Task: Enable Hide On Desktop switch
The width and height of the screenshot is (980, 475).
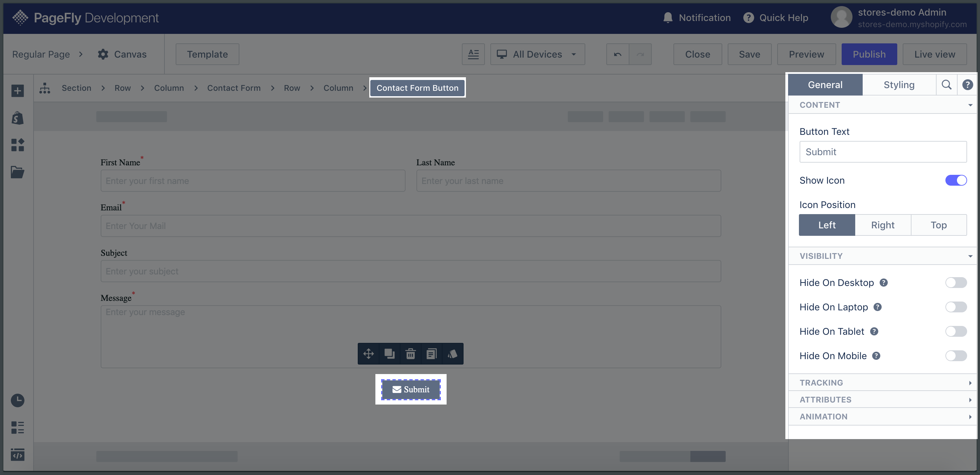Action: click(956, 282)
